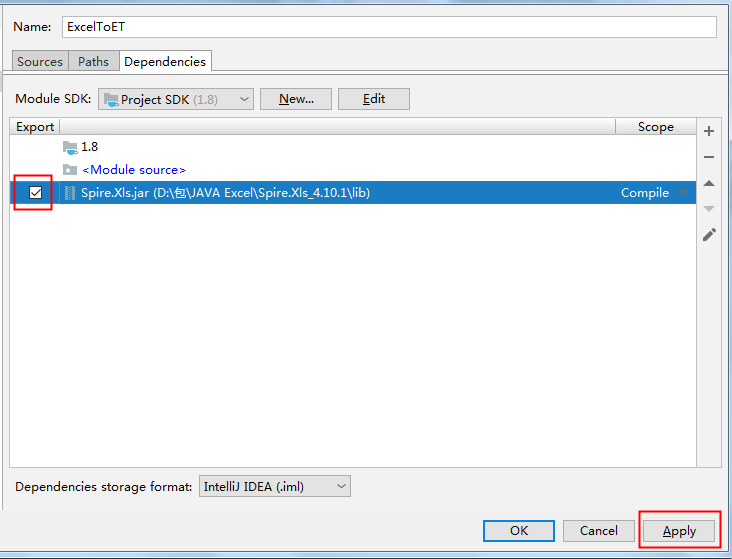
Task: Open Dependencies storage format dropdown
Action: [x=274, y=487]
